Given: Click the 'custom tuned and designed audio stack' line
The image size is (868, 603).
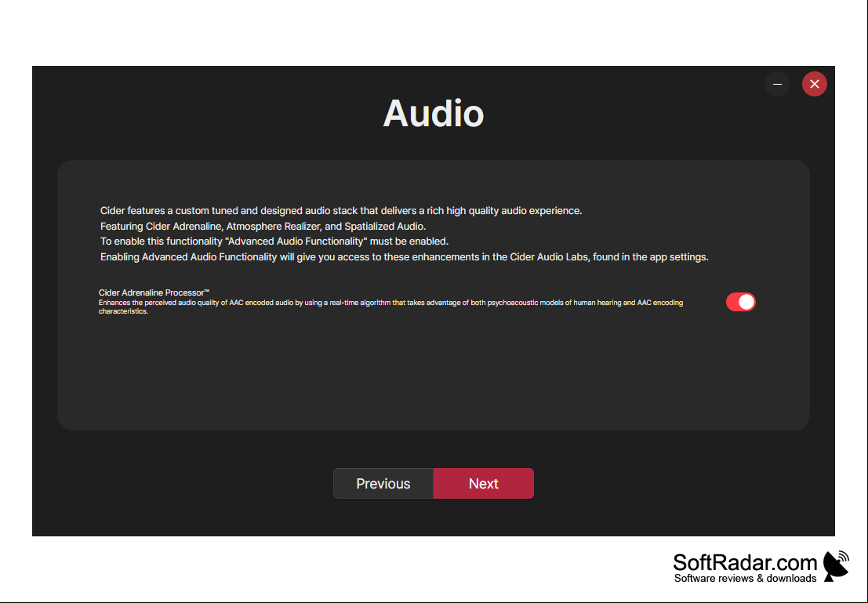Looking at the screenshot, I should point(341,210).
